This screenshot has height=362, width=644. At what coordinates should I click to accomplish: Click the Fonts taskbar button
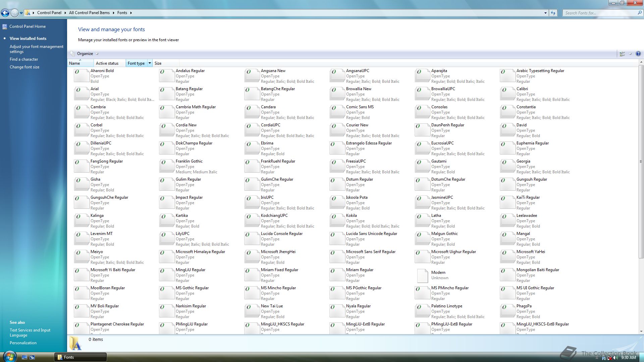click(x=80, y=357)
